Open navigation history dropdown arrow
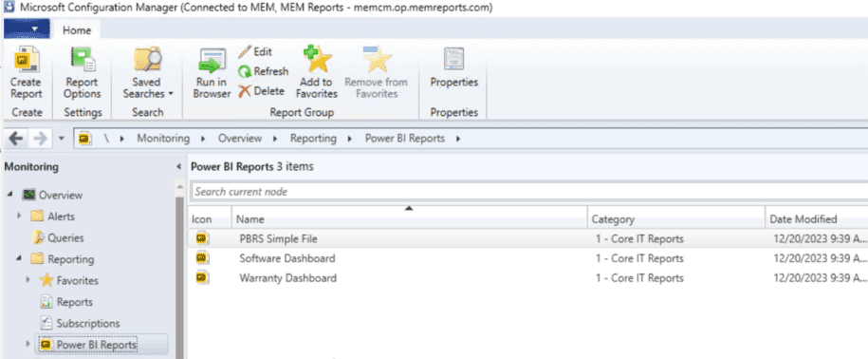Image resolution: width=868 pixels, height=359 pixels. pos(62,139)
